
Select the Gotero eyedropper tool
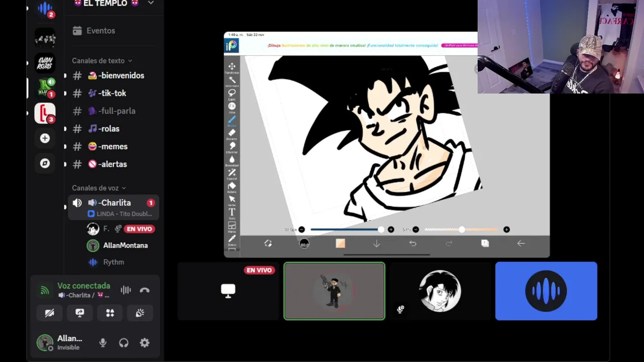click(x=232, y=239)
